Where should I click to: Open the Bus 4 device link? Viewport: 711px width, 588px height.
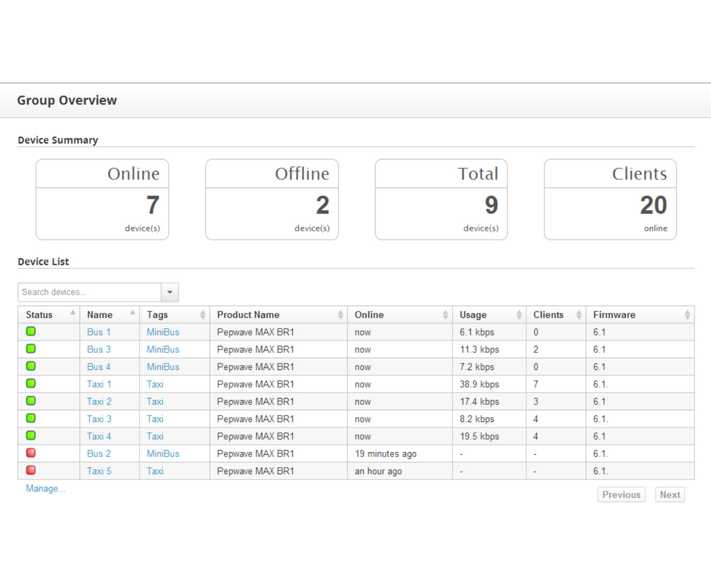99,367
